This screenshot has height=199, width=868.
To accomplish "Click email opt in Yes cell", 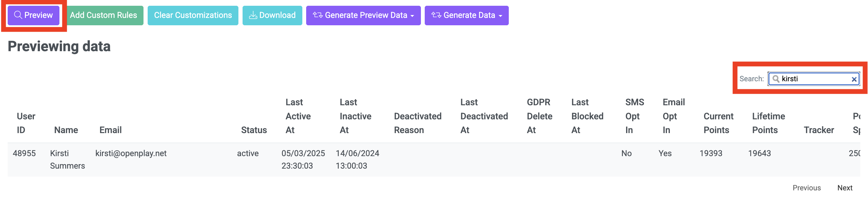I will 665,153.
